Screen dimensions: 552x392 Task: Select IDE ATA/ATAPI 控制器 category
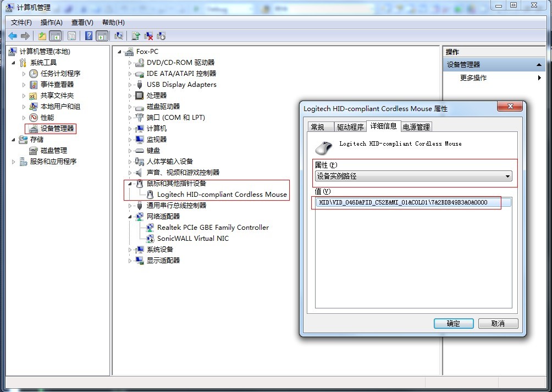coord(181,74)
